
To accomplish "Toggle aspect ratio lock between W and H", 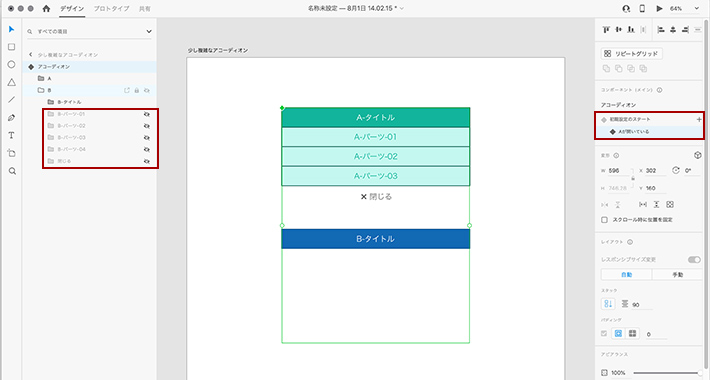I will click(633, 178).
